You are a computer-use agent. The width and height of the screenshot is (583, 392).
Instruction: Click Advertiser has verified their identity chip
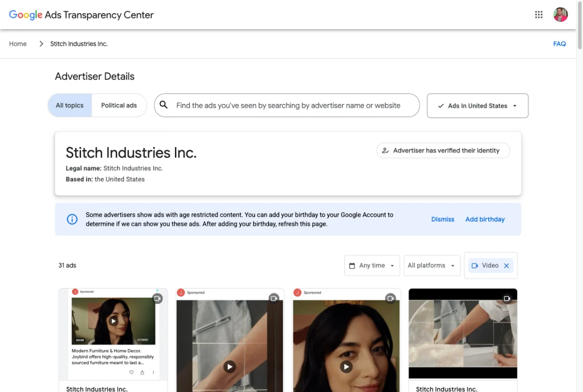(x=443, y=151)
